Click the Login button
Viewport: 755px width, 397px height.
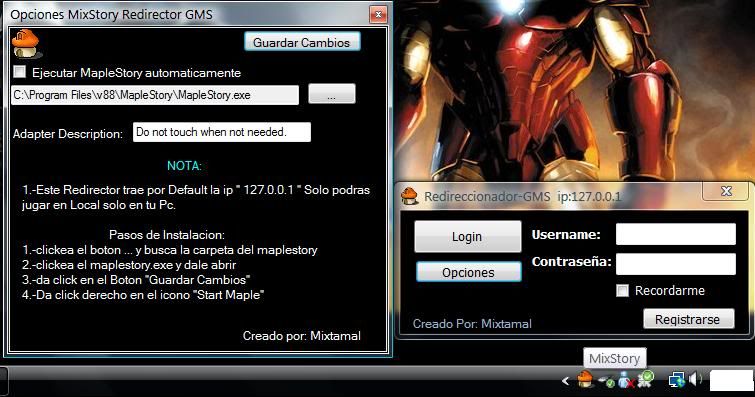click(x=468, y=237)
